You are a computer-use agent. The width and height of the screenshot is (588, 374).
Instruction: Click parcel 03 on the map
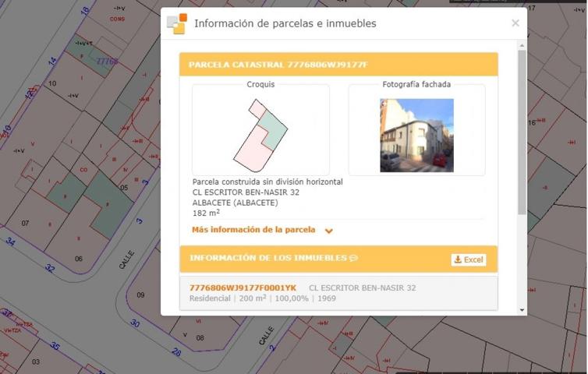(x=36, y=362)
